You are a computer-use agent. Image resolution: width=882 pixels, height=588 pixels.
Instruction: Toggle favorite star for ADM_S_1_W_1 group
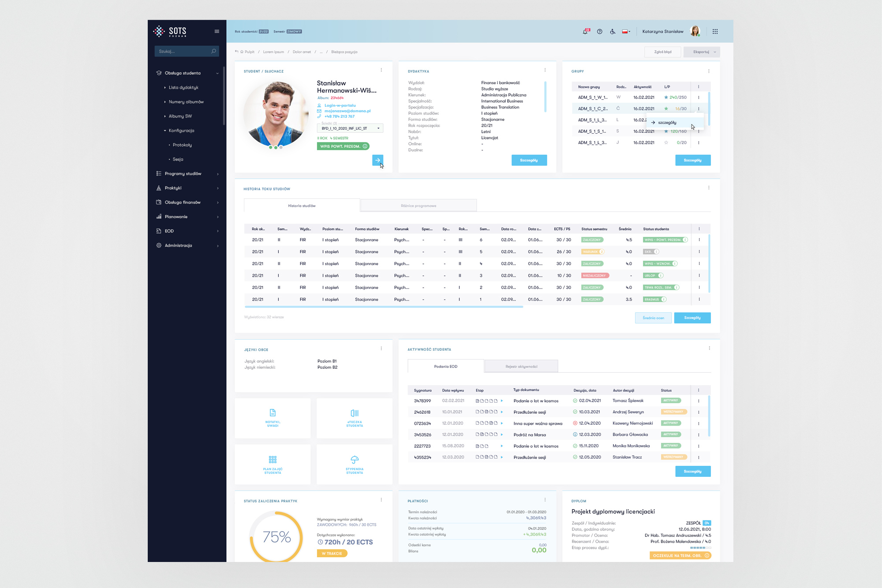[x=666, y=97]
